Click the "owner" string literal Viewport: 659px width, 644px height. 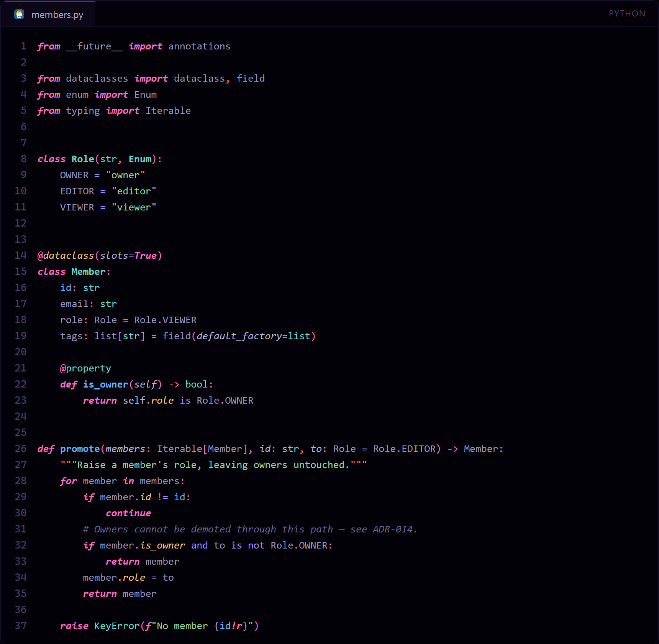pyautogui.click(x=125, y=175)
